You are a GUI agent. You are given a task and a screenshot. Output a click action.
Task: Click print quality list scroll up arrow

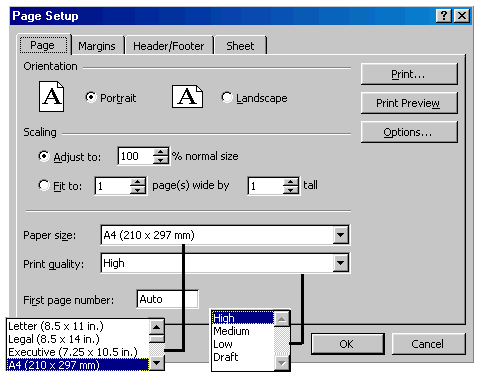(282, 319)
